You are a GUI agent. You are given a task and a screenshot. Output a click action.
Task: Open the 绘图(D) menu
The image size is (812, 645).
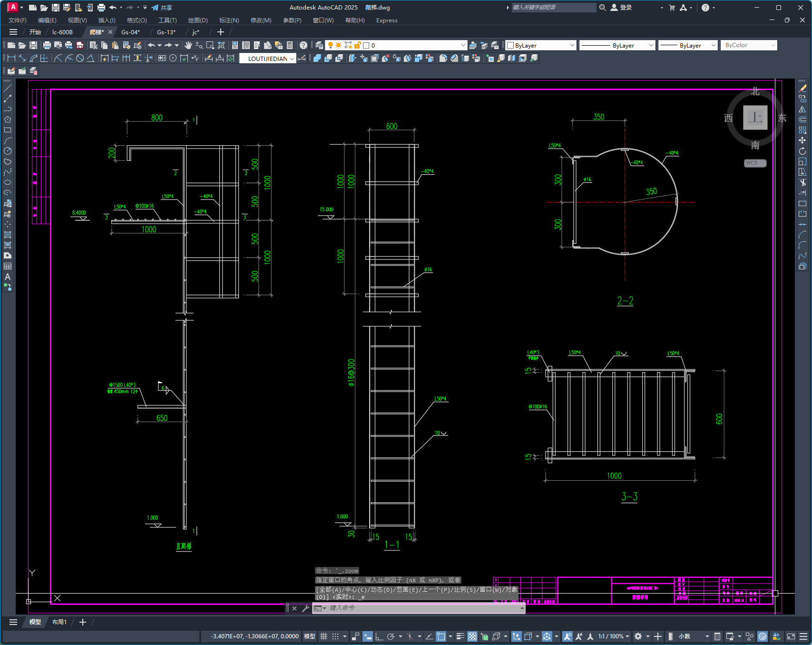(x=198, y=20)
